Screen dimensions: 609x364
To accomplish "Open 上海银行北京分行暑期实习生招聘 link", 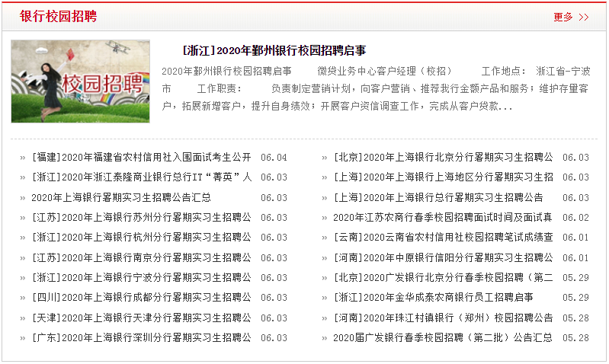I will (x=443, y=158).
